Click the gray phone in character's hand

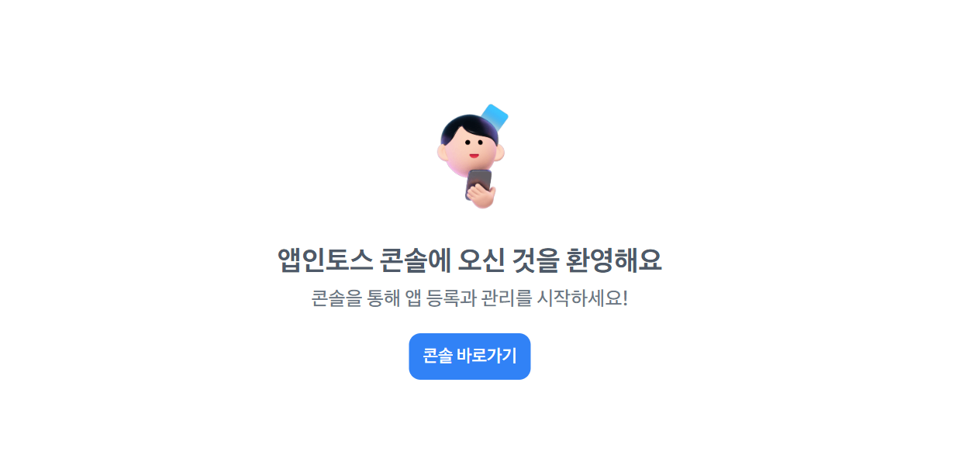click(x=476, y=183)
